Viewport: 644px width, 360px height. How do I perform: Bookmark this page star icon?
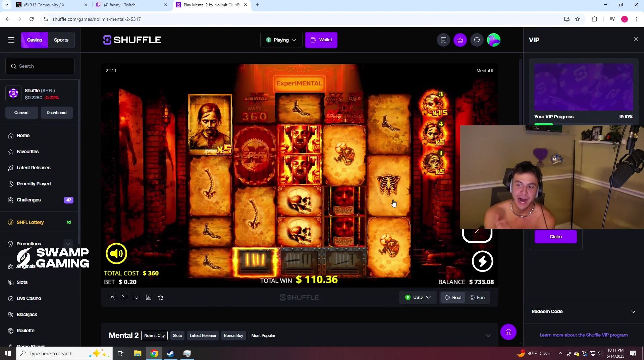tap(578, 19)
